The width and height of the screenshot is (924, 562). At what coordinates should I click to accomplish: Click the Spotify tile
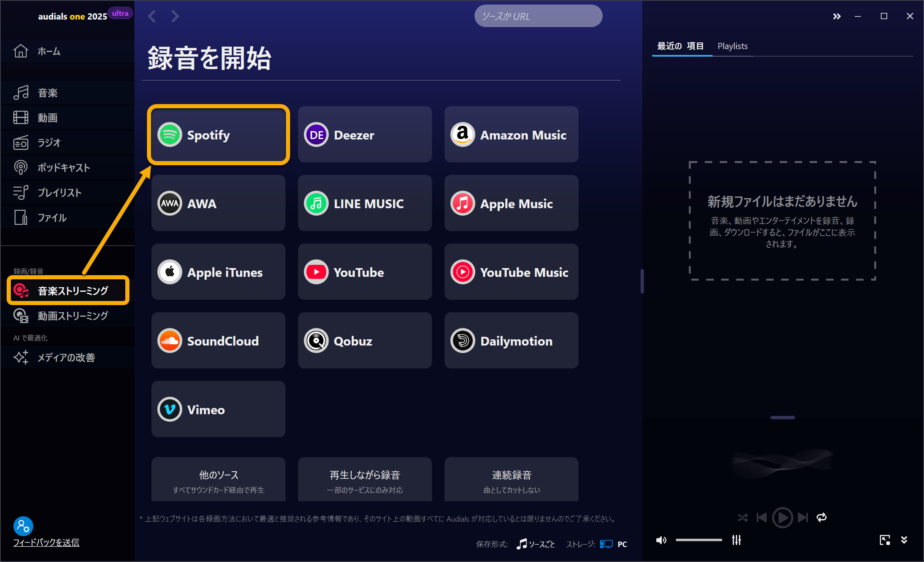pyautogui.click(x=219, y=134)
